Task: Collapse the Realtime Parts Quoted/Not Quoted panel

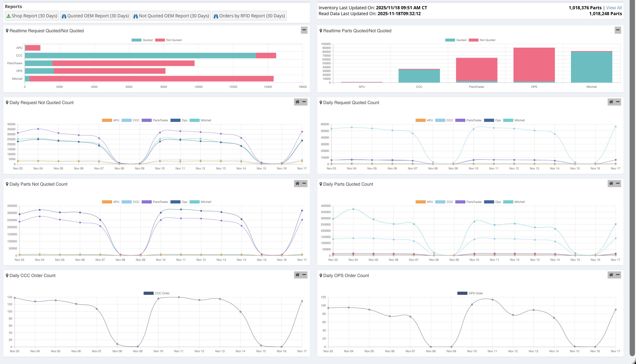Action: point(617,30)
